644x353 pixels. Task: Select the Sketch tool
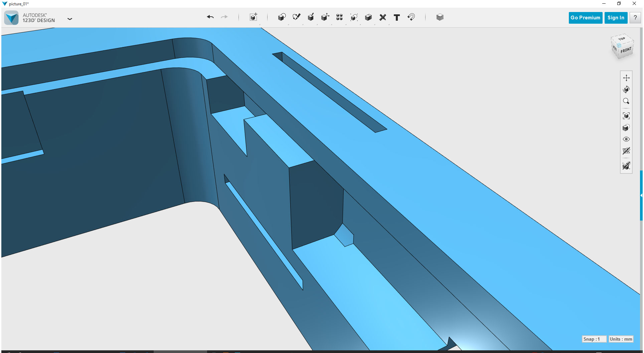pos(296,17)
